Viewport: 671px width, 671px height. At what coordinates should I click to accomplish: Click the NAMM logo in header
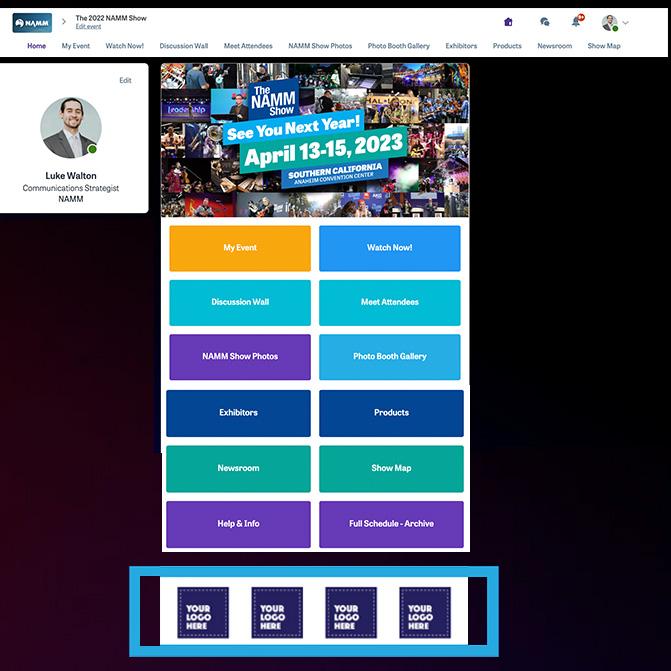coord(32,23)
